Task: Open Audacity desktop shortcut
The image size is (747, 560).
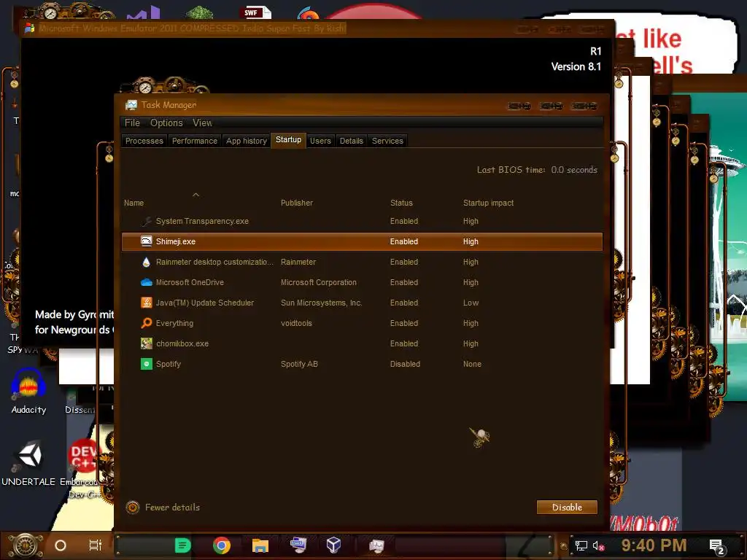Action: pos(28,392)
